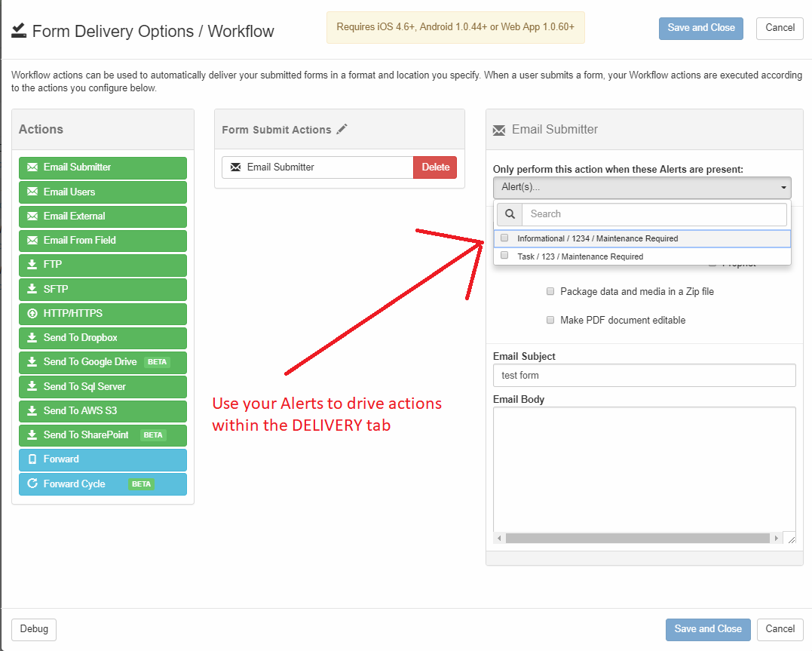Click the top Save and Close button
This screenshot has width=812, height=651.
click(x=700, y=28)
